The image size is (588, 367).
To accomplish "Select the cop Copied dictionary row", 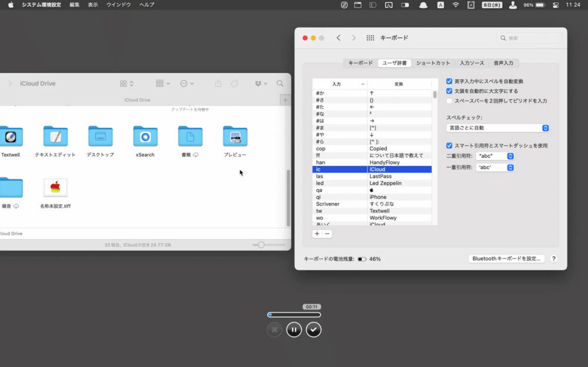I will pyautogui.click(x=372, y=149).
